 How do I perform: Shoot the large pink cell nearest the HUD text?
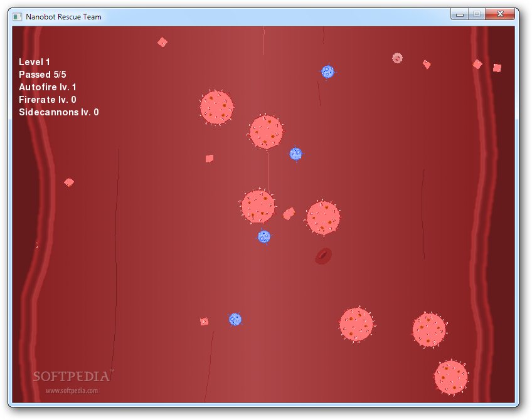coord(216,107)
